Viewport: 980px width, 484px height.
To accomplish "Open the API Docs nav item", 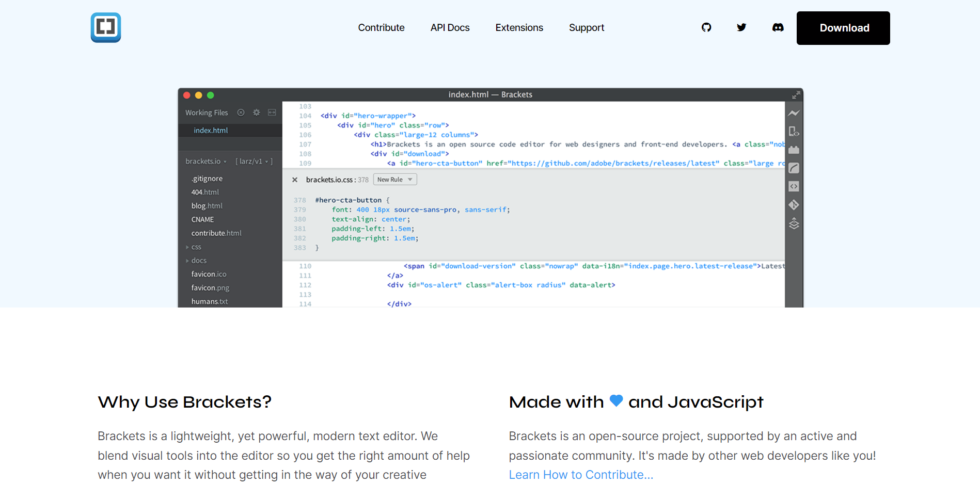I will (450, 28).
